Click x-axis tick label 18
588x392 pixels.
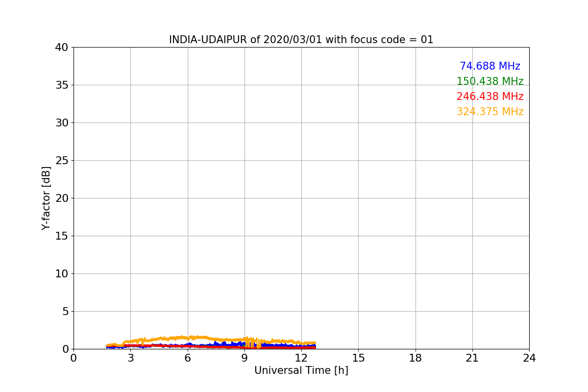point(416,358)
